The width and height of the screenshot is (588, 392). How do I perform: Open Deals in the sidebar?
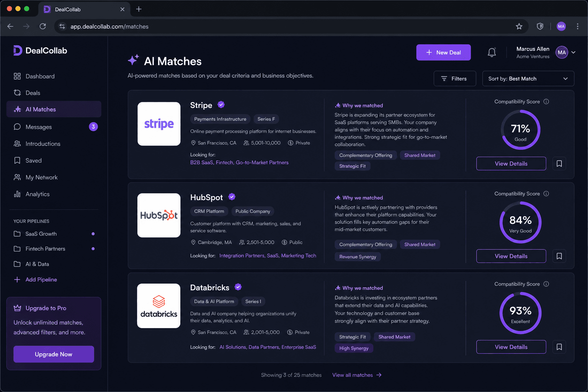coord(54,93)
